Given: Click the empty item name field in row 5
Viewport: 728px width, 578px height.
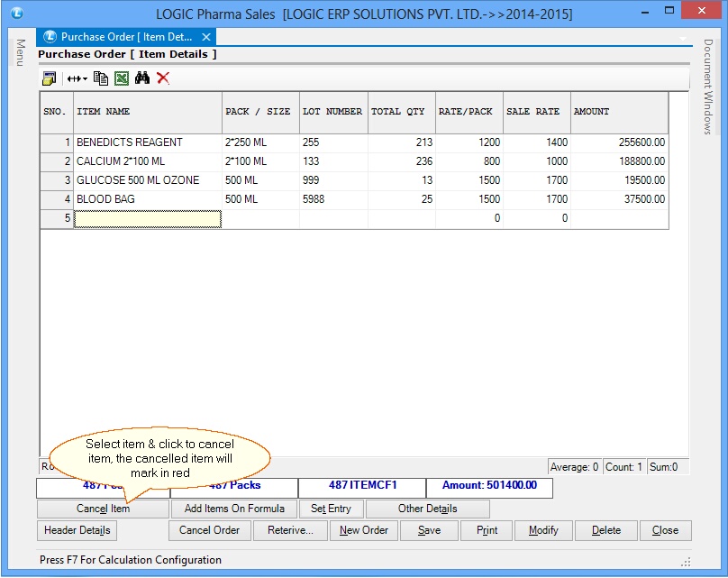Looking at the screenshot, I should 148,219.
